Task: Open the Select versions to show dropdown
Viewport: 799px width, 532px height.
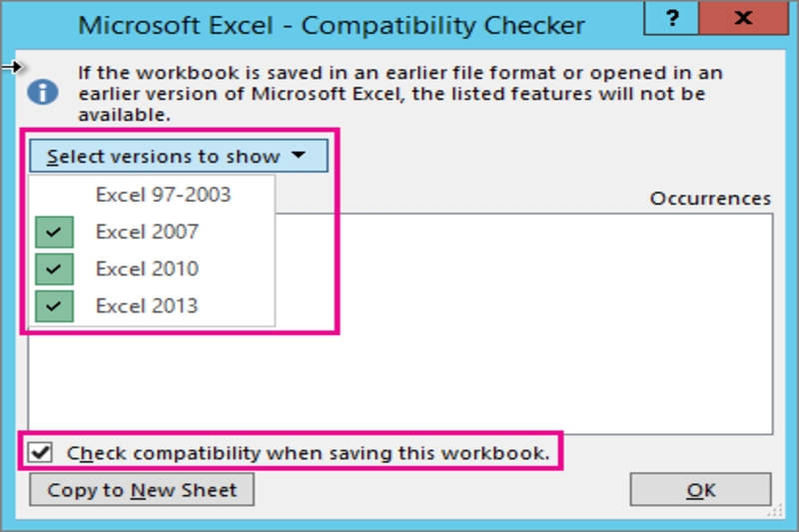Action: [165, 156]
